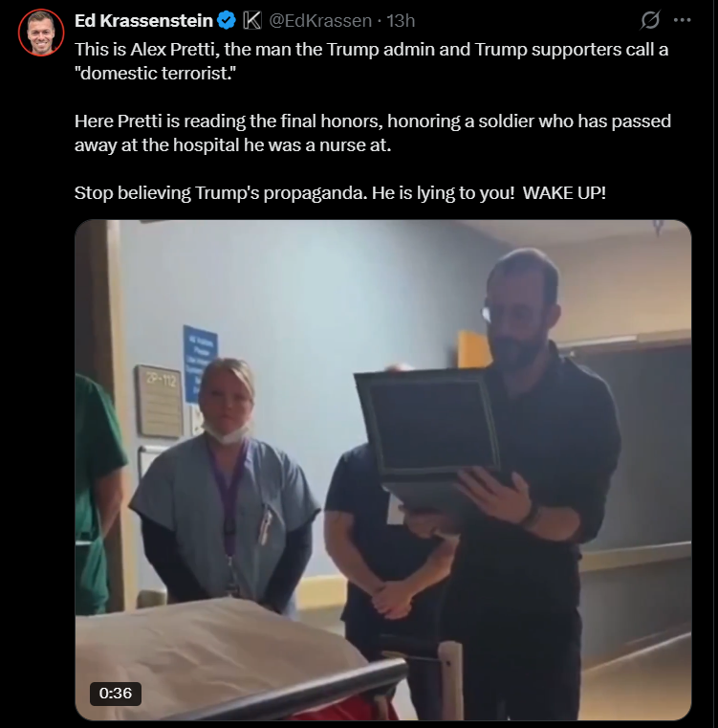This screenshot has height=728, width=718.
Task: Open the Grok explain-post icon
Action: (x=650, y=20)
